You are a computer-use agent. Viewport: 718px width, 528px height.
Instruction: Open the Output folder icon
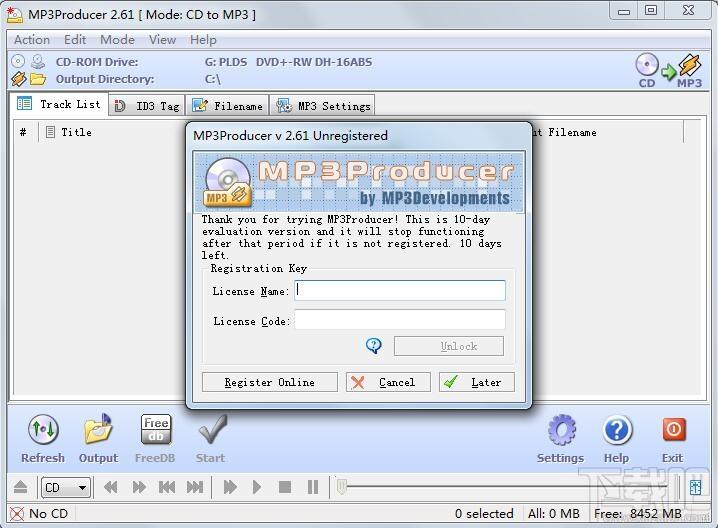point(98,429)
